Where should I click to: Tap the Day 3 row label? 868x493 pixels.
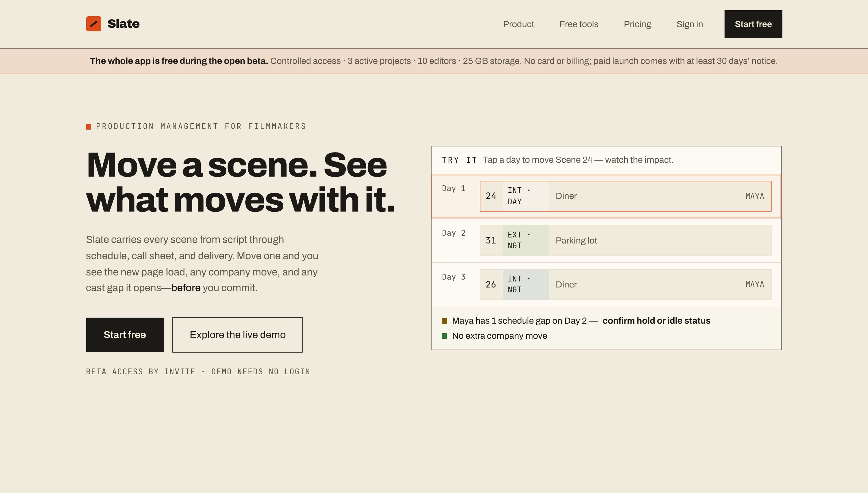click(x=454, y=277)
